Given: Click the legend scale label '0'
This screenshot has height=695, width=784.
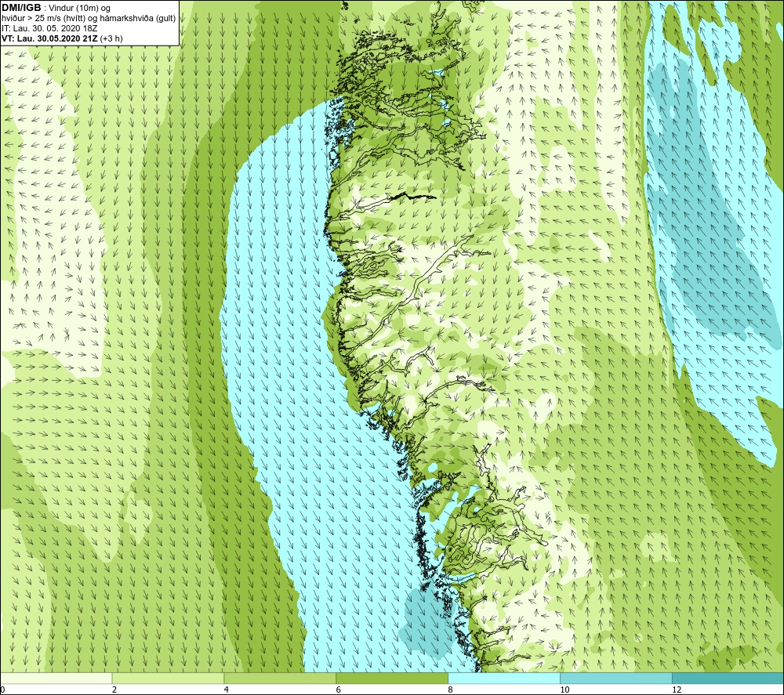Looking at the screenshot, I should (x=2, y=690).
